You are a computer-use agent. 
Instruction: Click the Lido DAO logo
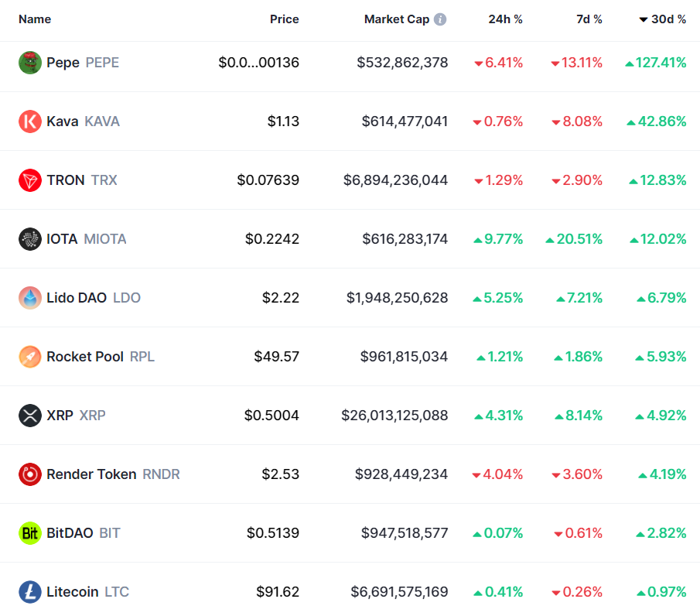point(29,298)
